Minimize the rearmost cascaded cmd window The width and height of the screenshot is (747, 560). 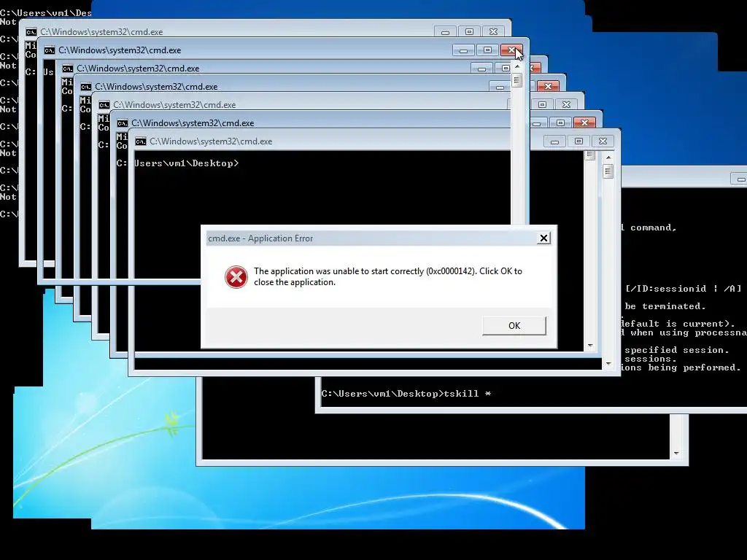pos(446,32)
